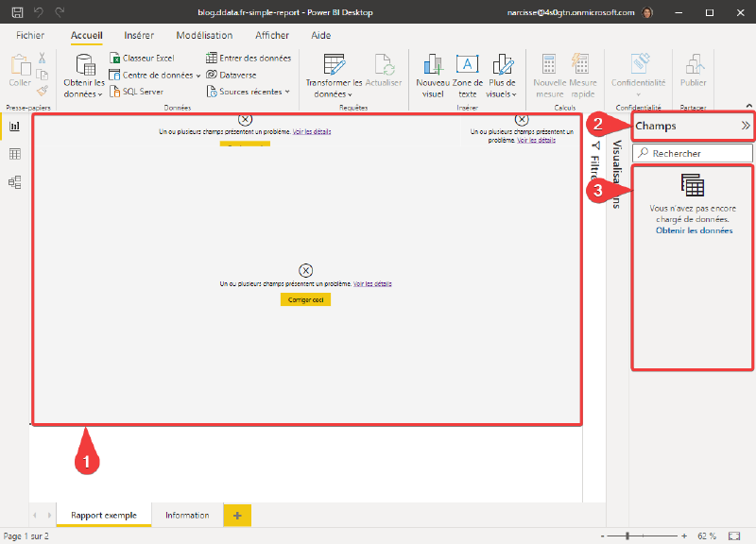
Task: Click the Rechercher field
Action: point(693,153)
